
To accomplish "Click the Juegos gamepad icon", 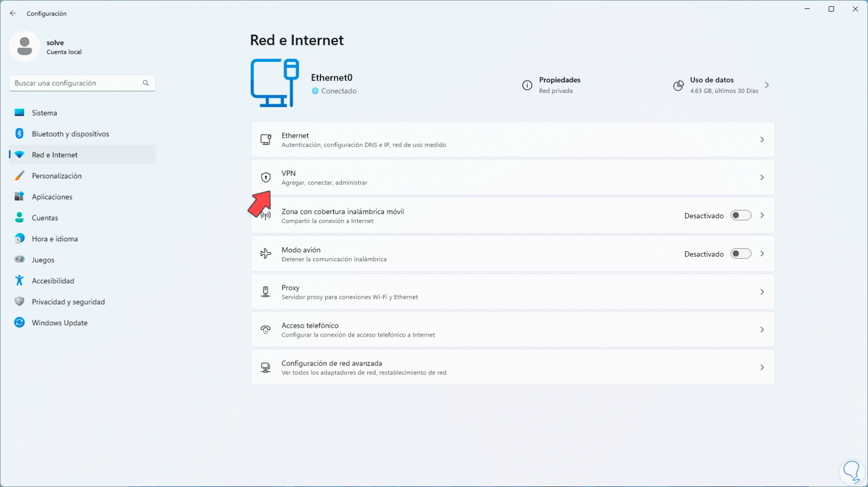I will coord(19,259).
